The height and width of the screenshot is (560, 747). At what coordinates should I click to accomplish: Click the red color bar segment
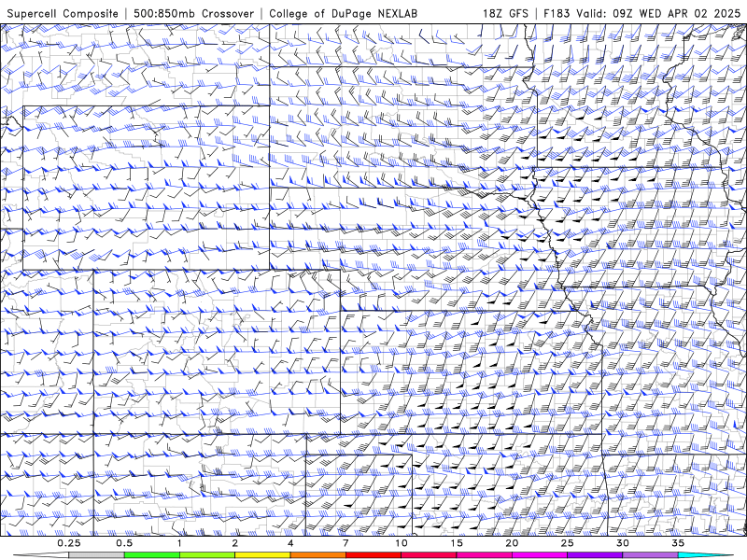click(373, 555)
